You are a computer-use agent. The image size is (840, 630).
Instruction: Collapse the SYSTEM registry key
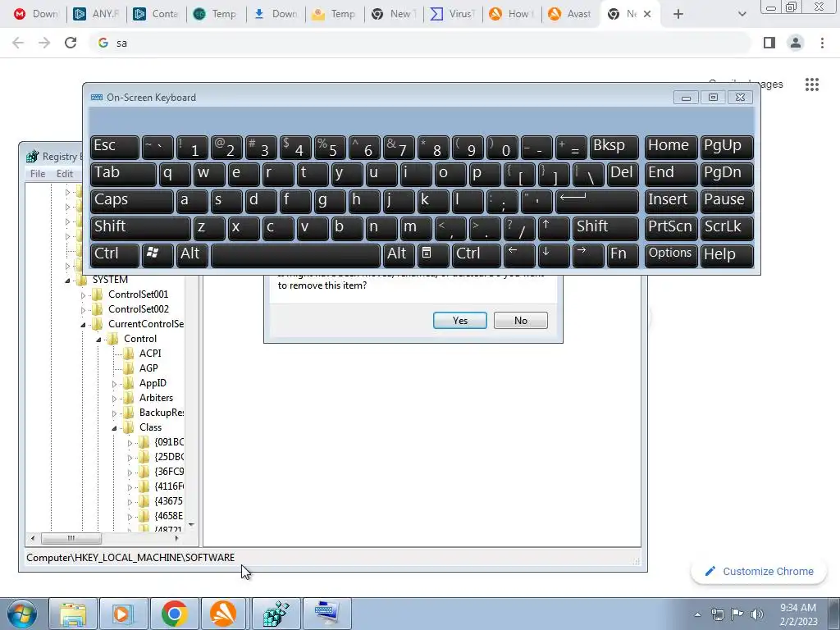coord(67,281)
